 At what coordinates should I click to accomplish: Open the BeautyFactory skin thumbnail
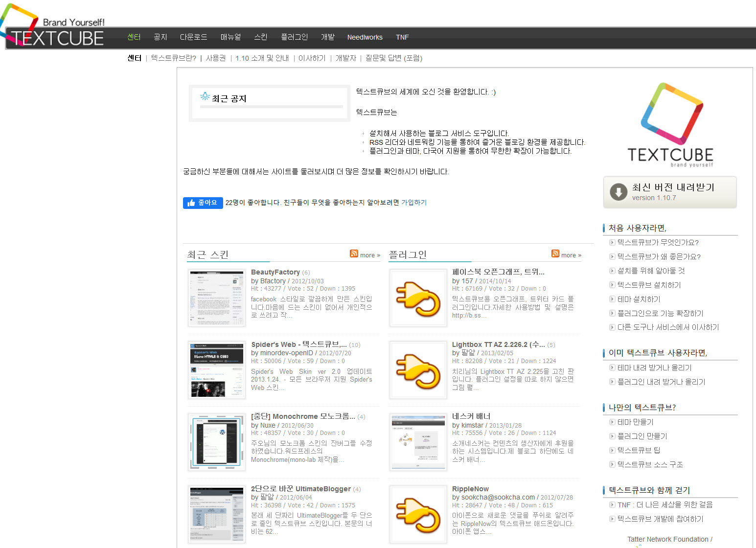tap(217, 298)
